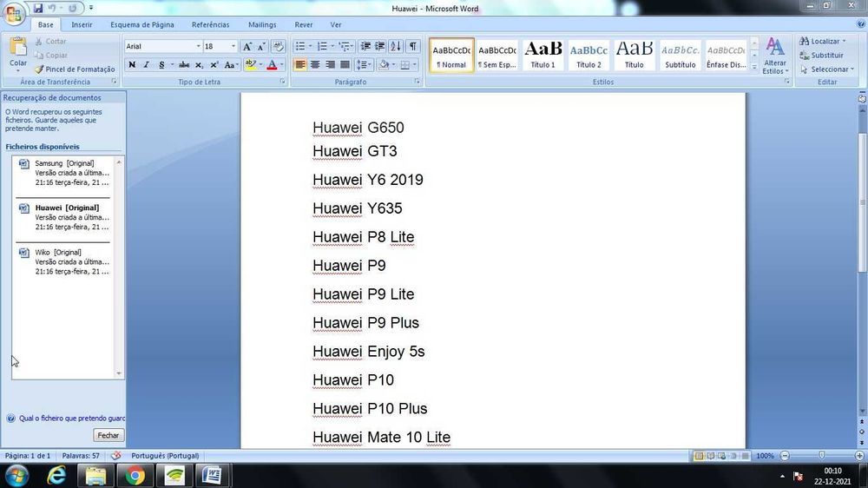Toggle show paragraph marks
The width and height of the screenshot is (868, 488).
pyautogui.click(x=413, y=47)
